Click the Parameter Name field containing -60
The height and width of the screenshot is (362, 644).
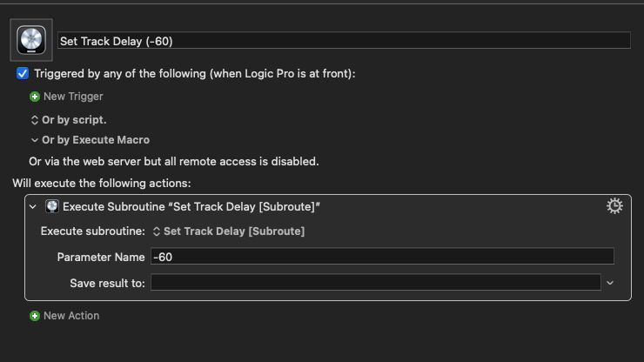point(381,257)
